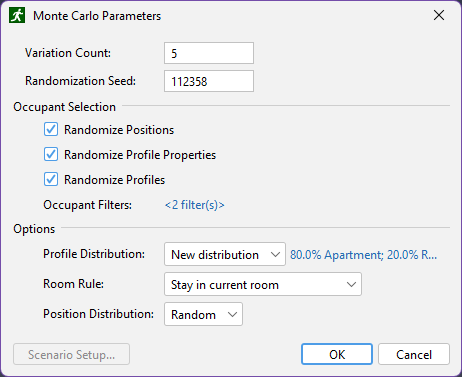The width and height of the screenshot is (462, 377).
Task: Click the Monte Carlo Parameters title text
Action: point(97,16)
